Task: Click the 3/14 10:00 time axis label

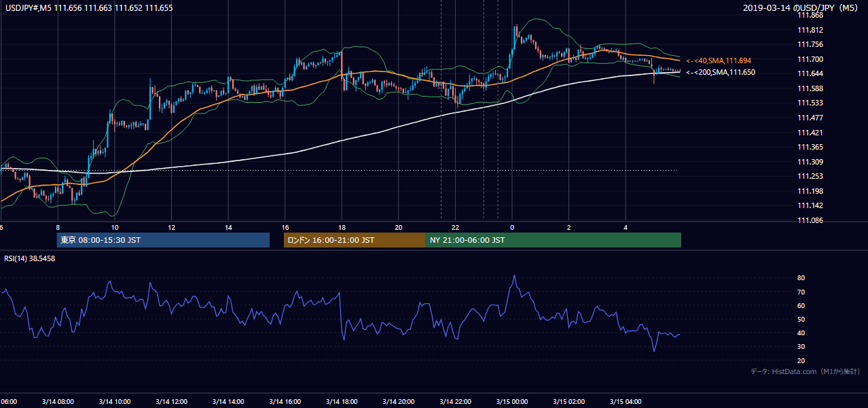Action: 115,401
